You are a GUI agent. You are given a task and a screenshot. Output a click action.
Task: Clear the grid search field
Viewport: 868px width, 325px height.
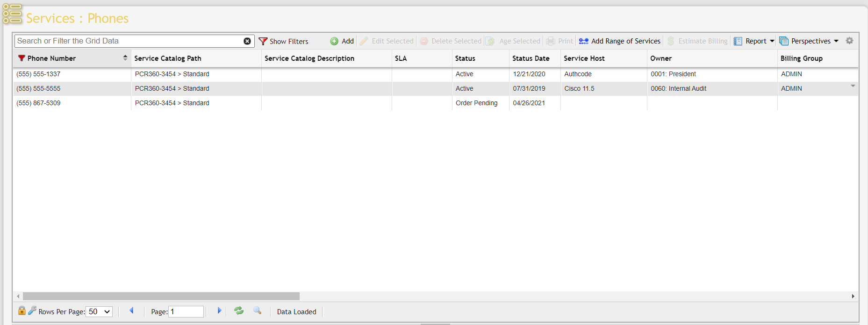pyautogui.click(x=247, y=41)
